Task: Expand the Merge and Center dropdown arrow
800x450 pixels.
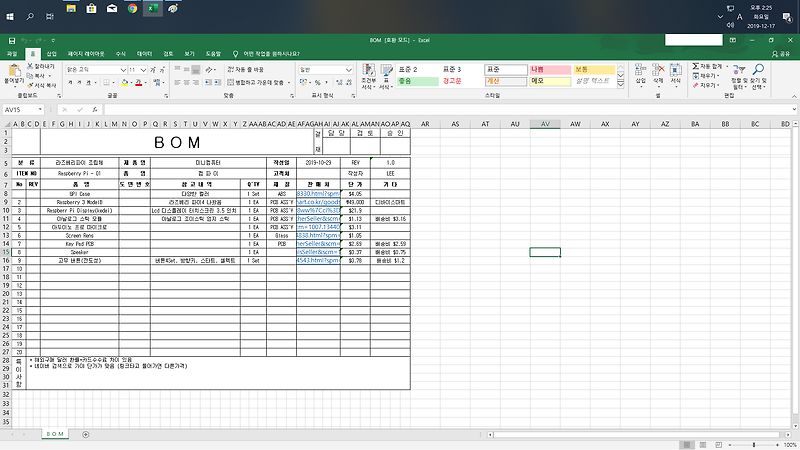Action: 289,83
